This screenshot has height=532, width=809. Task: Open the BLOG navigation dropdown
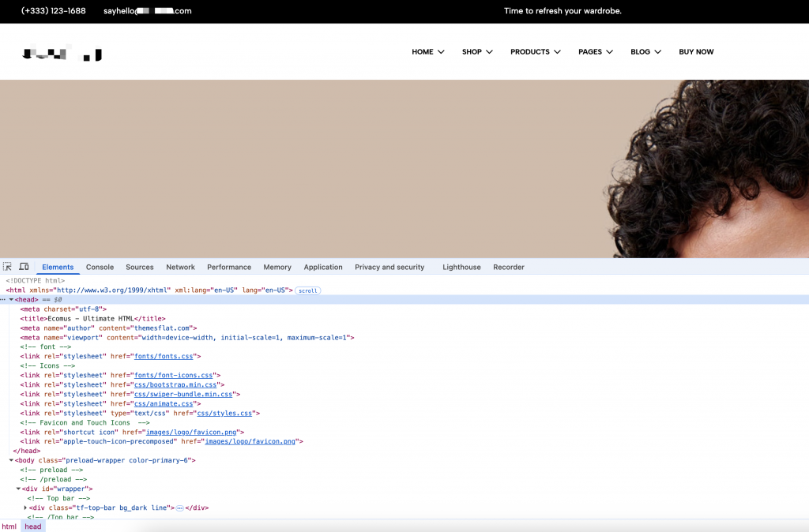coord(645,51)
